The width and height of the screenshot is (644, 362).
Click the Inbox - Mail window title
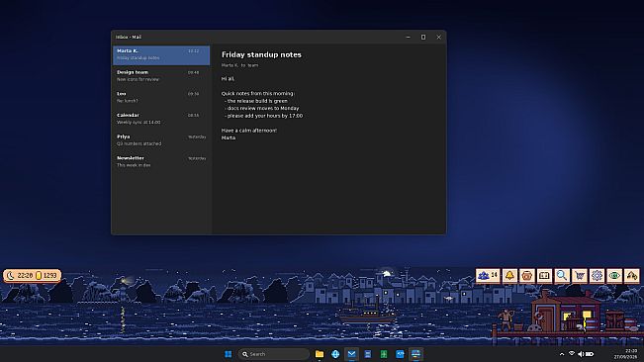point(129,37)
